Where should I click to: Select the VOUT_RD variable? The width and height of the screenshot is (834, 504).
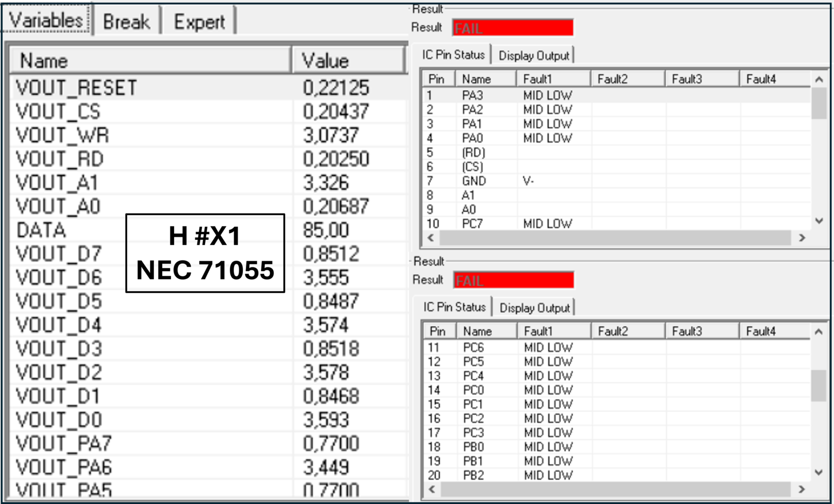(60, 159)
